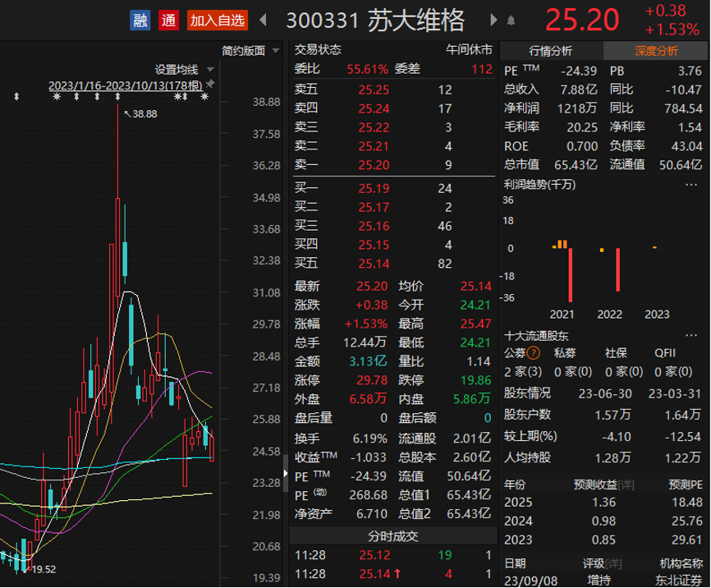The height and width of the screenshot is (588, 711).
Task: Click the 外盘 value 6.58万
Action: [x=368, y=399]
